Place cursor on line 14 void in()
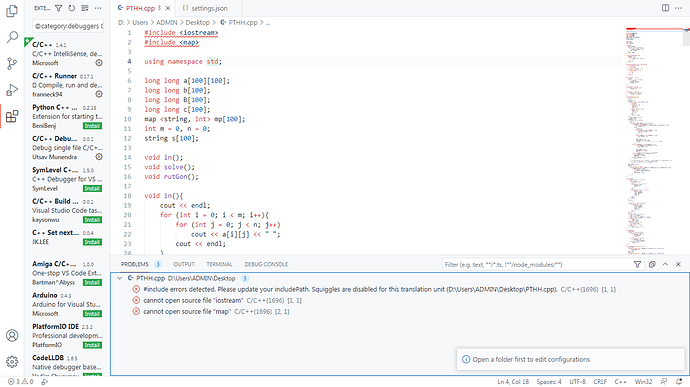690x387 pixels. [x=163, y=157]
